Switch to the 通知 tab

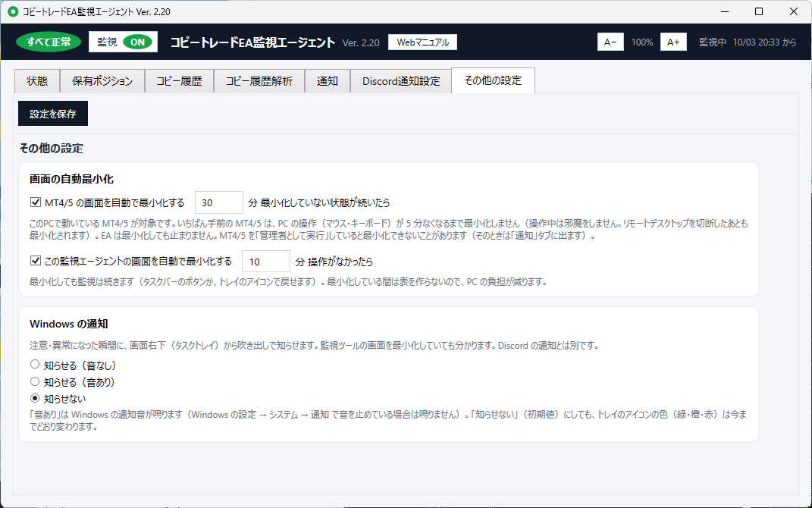pyautogui.click(x=328, y=81)
